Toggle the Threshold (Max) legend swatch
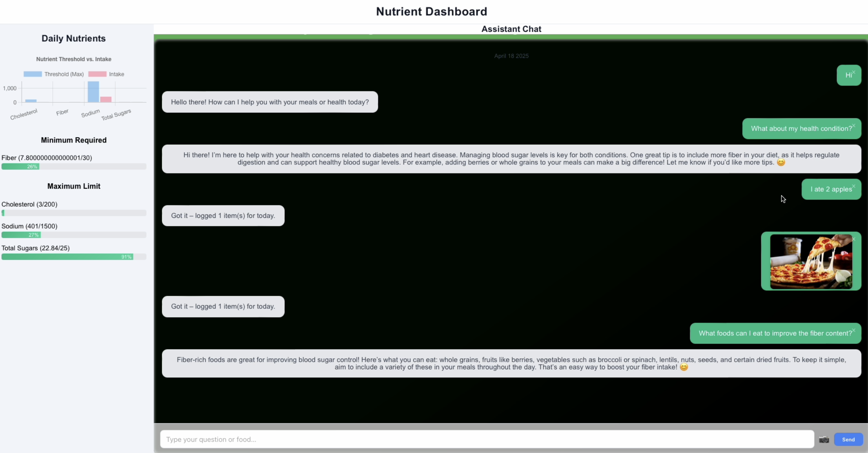 click(33, 74)
